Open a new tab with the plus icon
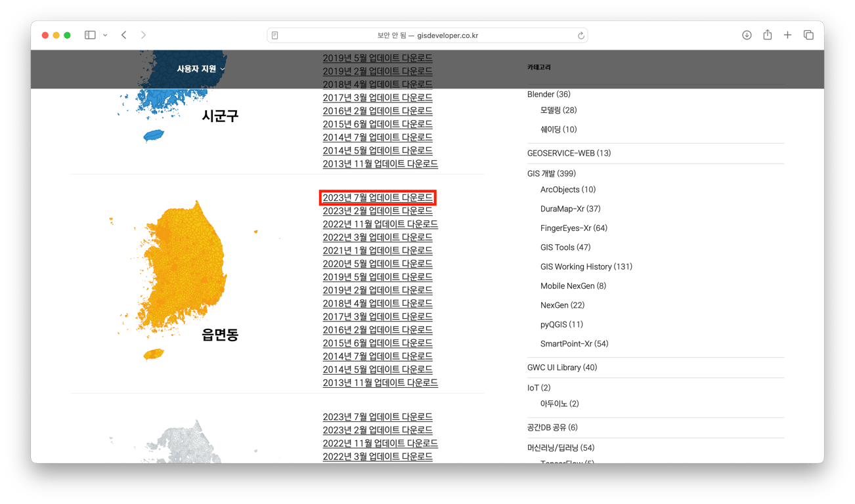 pos(787,35)
